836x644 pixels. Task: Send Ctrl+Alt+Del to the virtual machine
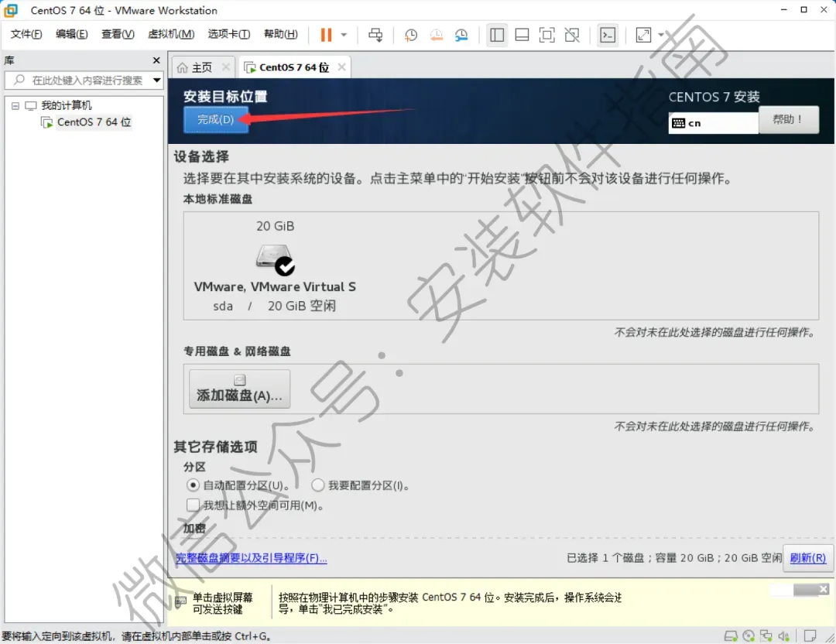point(375,35)
